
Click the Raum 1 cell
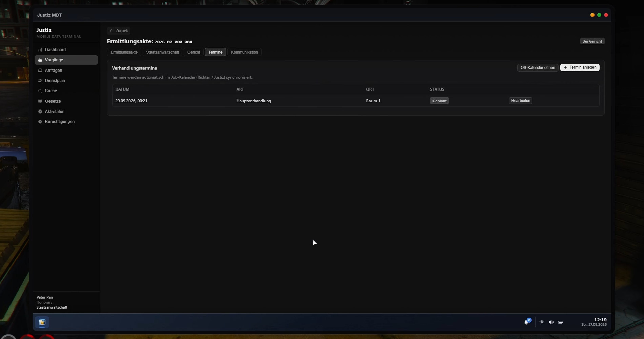(373, 101)
